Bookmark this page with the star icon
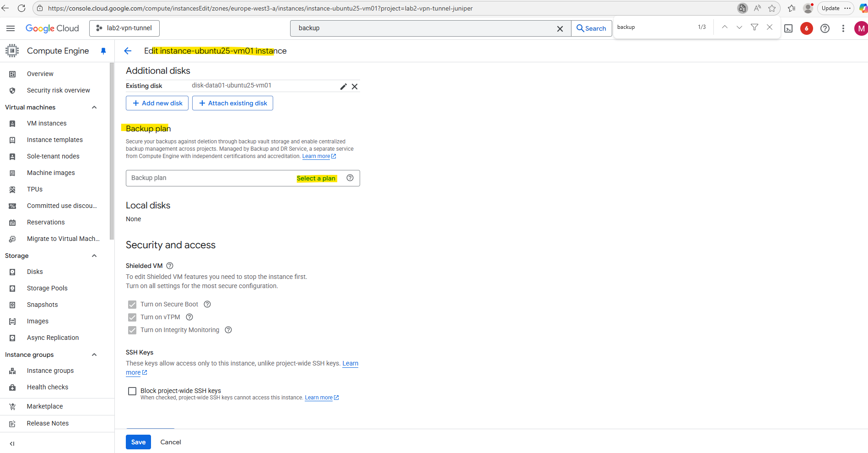Viewport: 868px width, 453px height. tap(772, 8)
